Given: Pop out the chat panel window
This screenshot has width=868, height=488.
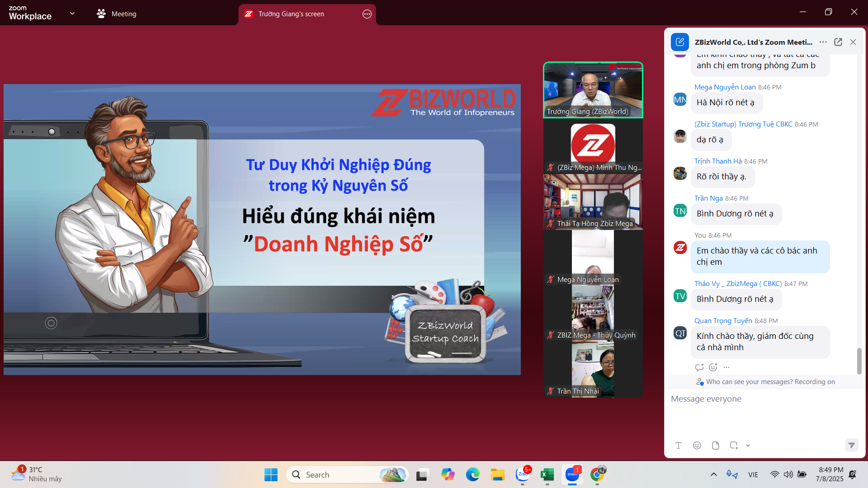Looking at the screenshot, I should (838, 42).
